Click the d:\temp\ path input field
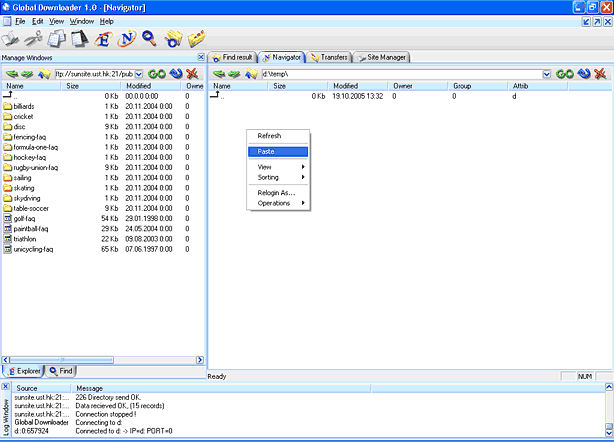Viewport: 614px width, 442px height. point(402,74)
